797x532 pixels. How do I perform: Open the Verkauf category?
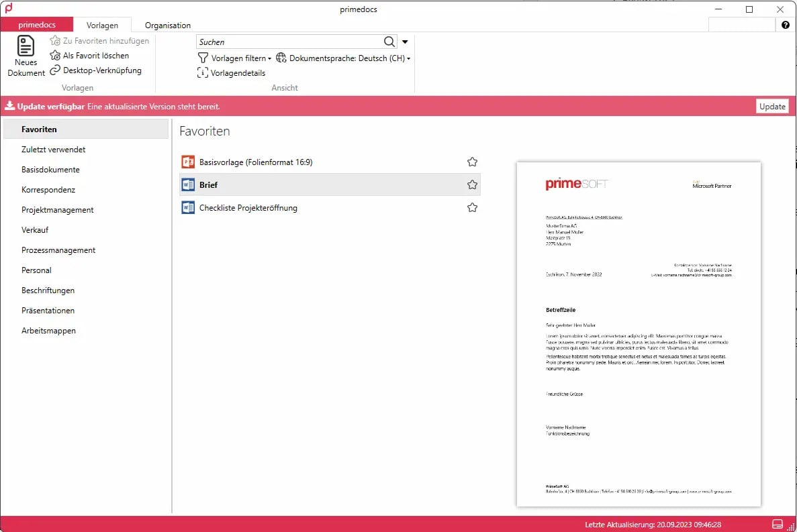[x=86, y=230]
